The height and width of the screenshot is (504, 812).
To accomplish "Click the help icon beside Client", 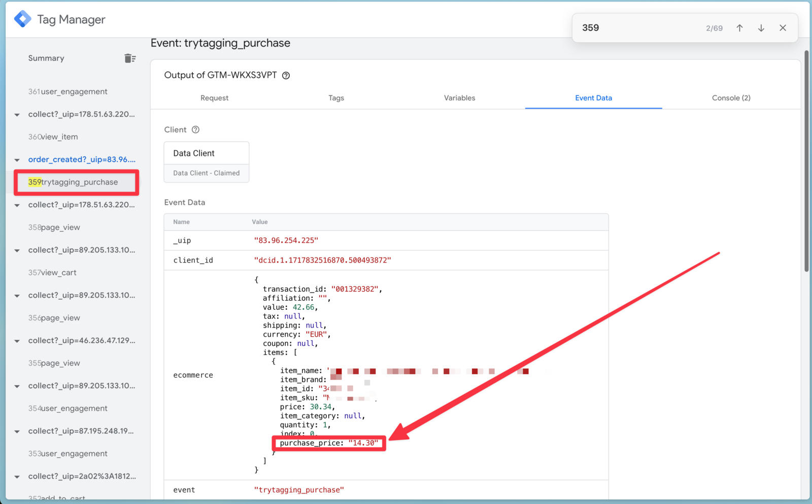I will 195,130.
